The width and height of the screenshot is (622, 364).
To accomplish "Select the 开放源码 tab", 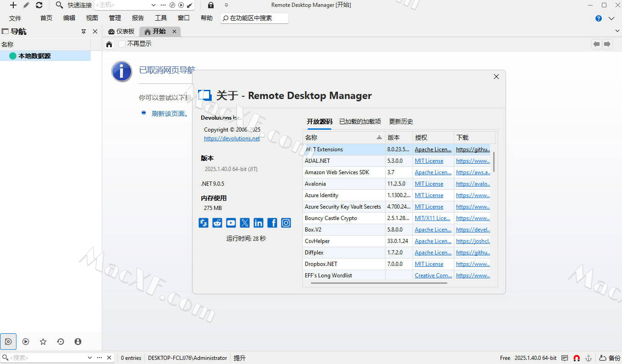I will (319, 121).
